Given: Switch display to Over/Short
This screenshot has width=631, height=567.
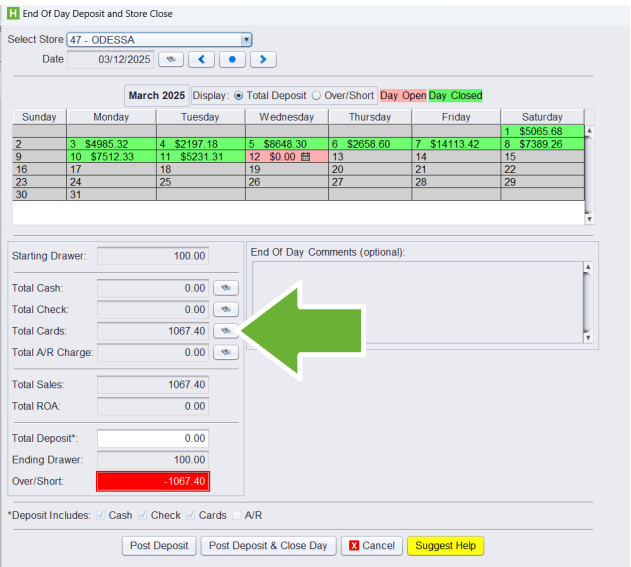Looking at the screenshot, I should [x=316, y=96].
